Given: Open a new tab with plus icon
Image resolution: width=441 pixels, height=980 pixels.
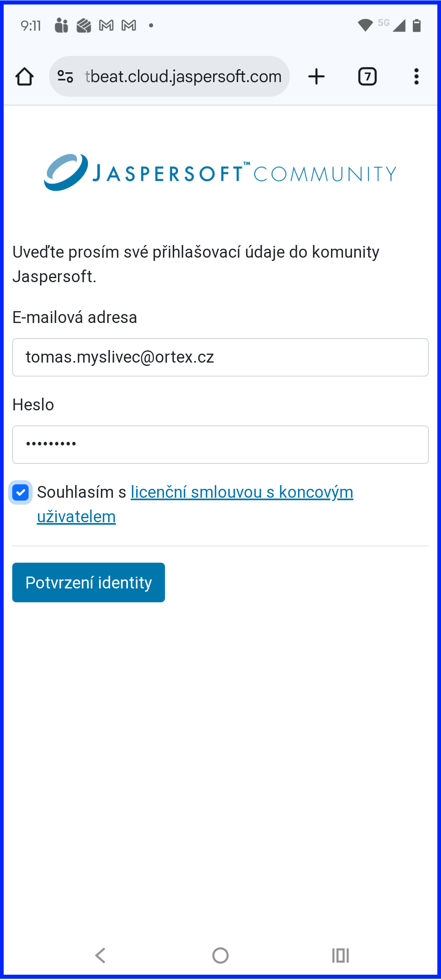Looking at the screenshot, I should 316,77.
